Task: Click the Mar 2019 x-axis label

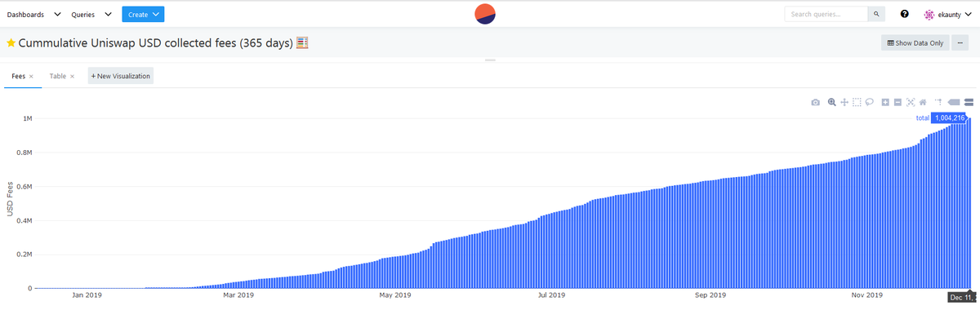Action: [x=239, y=295]
